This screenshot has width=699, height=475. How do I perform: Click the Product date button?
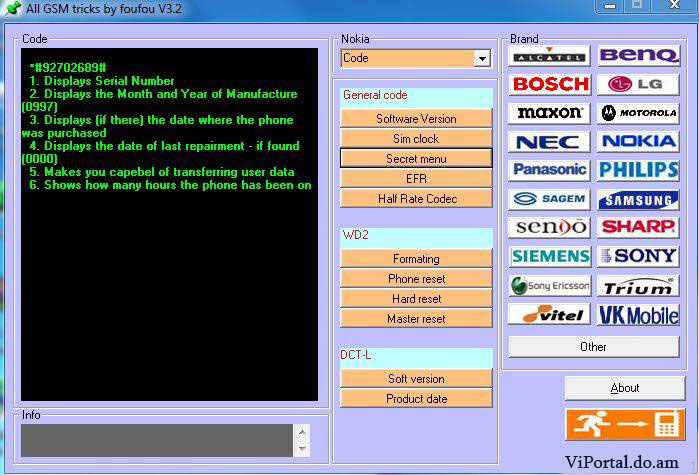pos(416,399)
